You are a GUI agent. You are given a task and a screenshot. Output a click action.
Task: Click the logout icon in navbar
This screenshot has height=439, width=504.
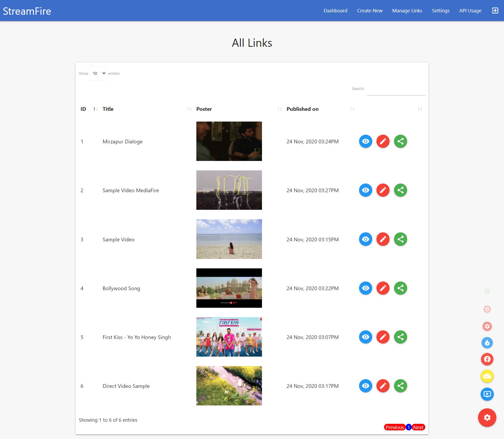click(x=495, y=11)
